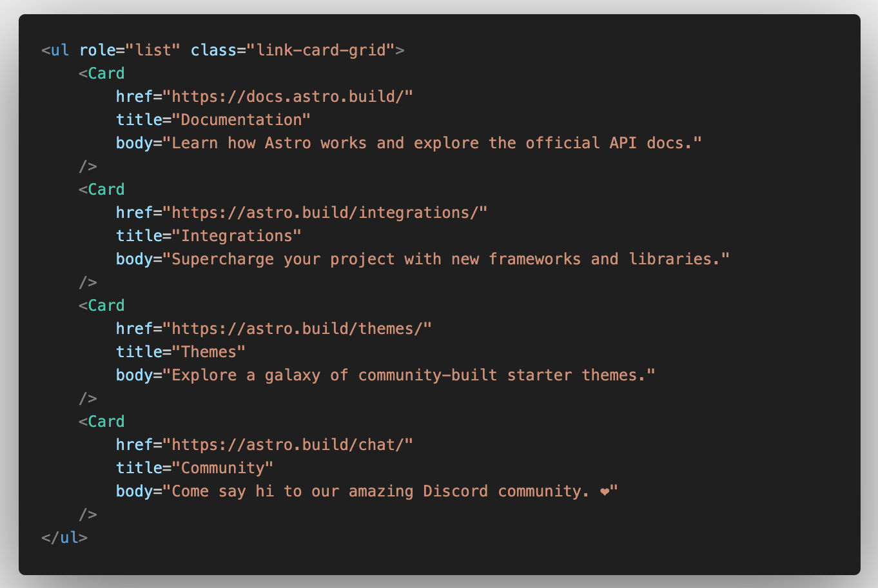Click the "Community" title value
This screenshot has height=588, width=878.
[x=222, y=468]
